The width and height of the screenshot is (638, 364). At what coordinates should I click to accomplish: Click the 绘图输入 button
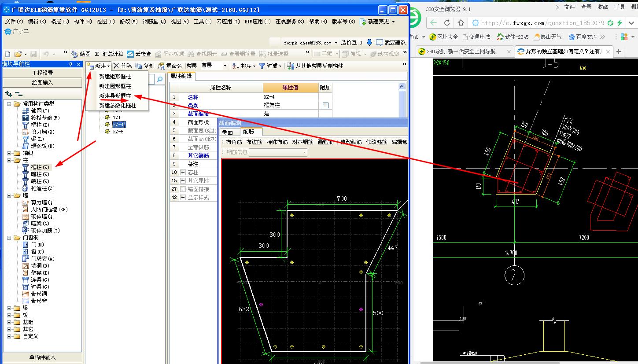point(42,82)
